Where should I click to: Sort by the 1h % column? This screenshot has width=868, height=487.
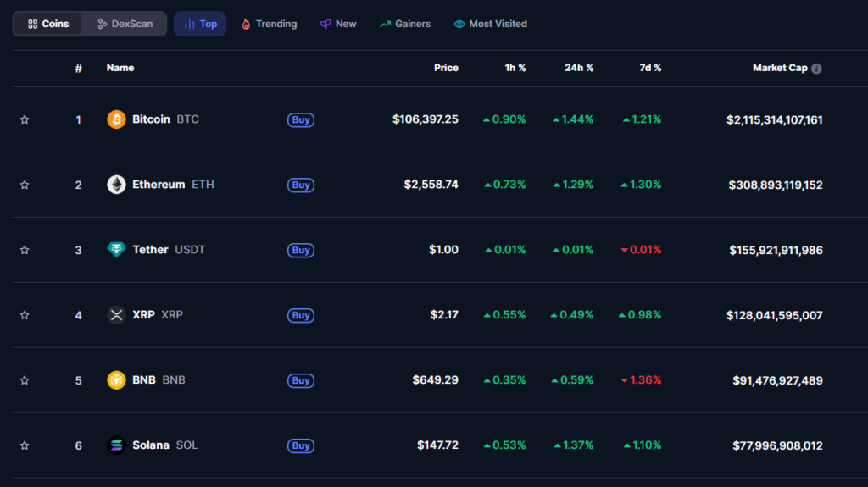[x=515, y=68]
